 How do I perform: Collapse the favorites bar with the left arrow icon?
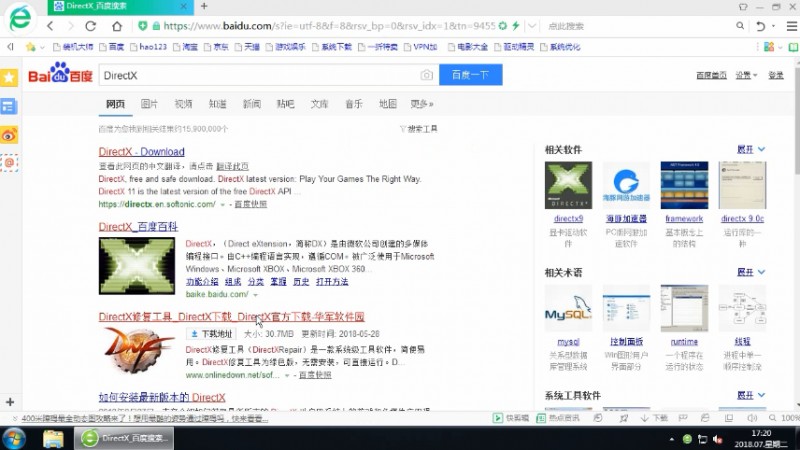coord(10,47)
